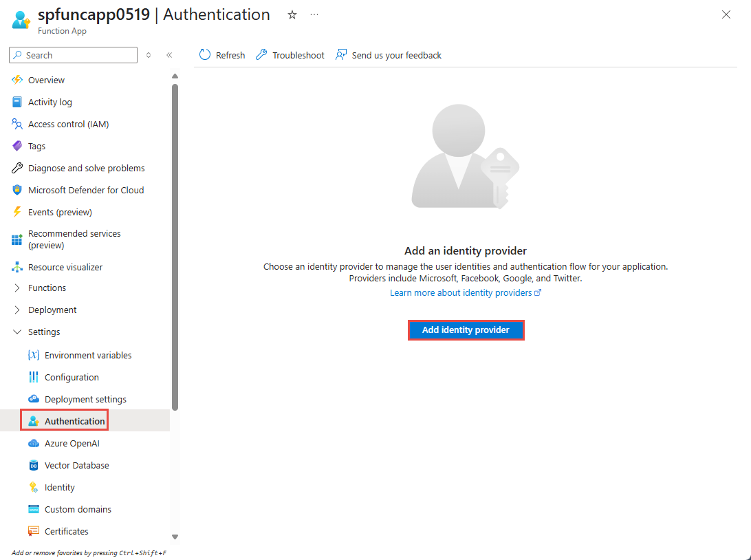Run Troubleshoot from the toolbar
The width and height of the screenshot is (751, 560).
(290, 54)
